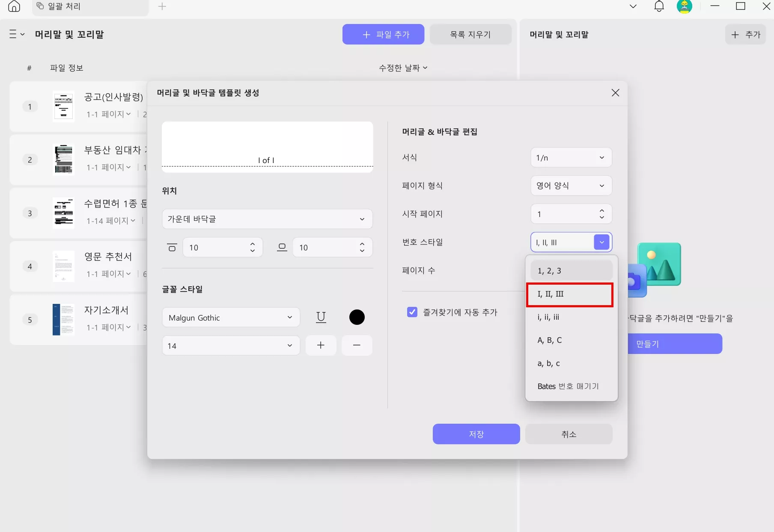
Task: Open a new tab with the plus button
Action: [162, 6]
